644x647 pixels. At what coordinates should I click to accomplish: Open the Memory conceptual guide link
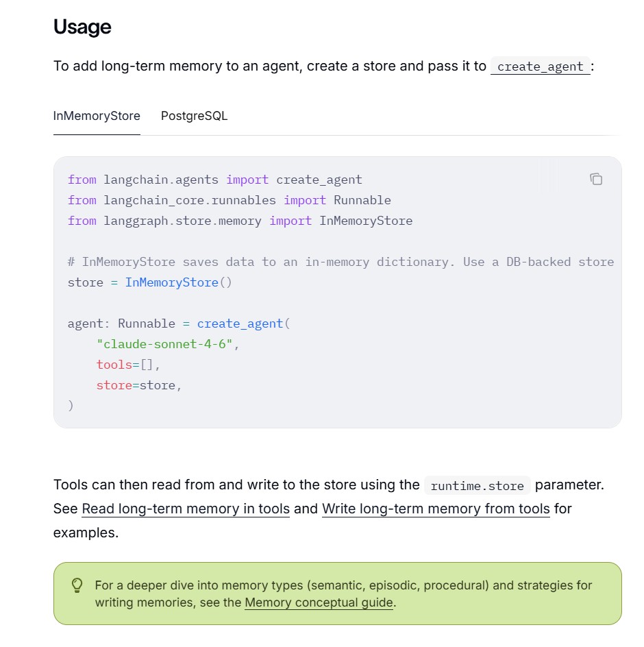pyautogui.click(x=319, y=602)
